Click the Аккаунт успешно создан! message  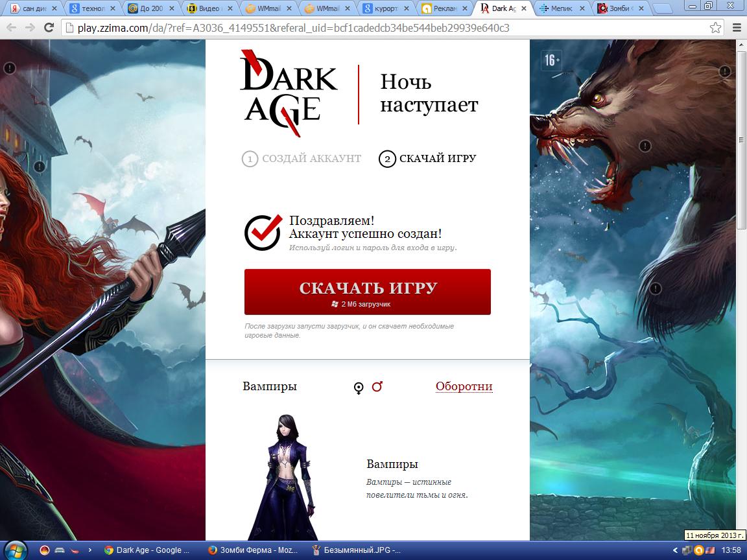pos(365,234)
